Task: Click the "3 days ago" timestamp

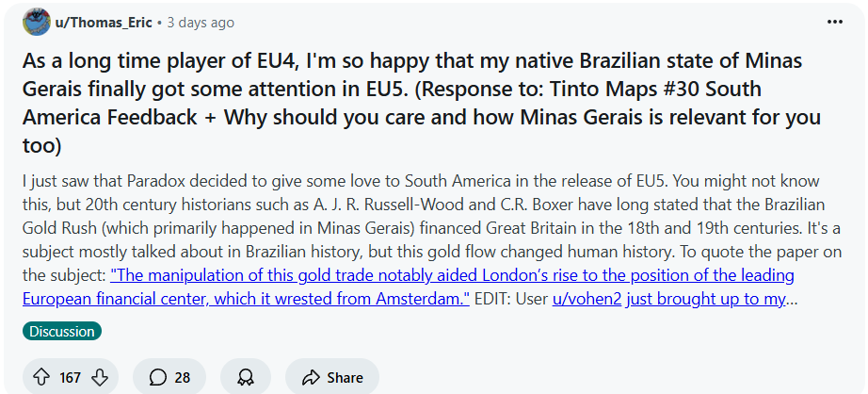Action: click(x=201, y=23)
